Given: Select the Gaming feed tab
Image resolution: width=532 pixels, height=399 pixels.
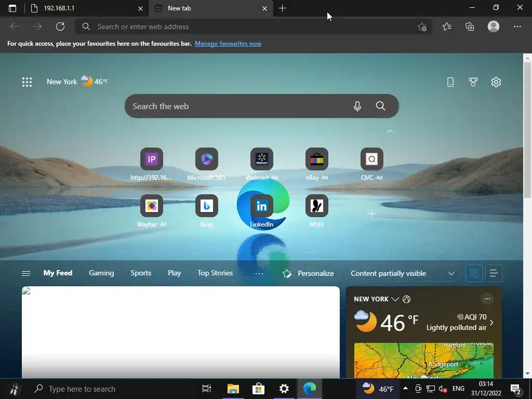Looking at the screenshot, I should 101,273.
